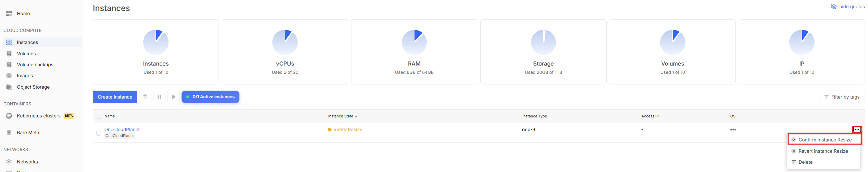
Task: Click the Create Instance button
Action: coord(115,97)
